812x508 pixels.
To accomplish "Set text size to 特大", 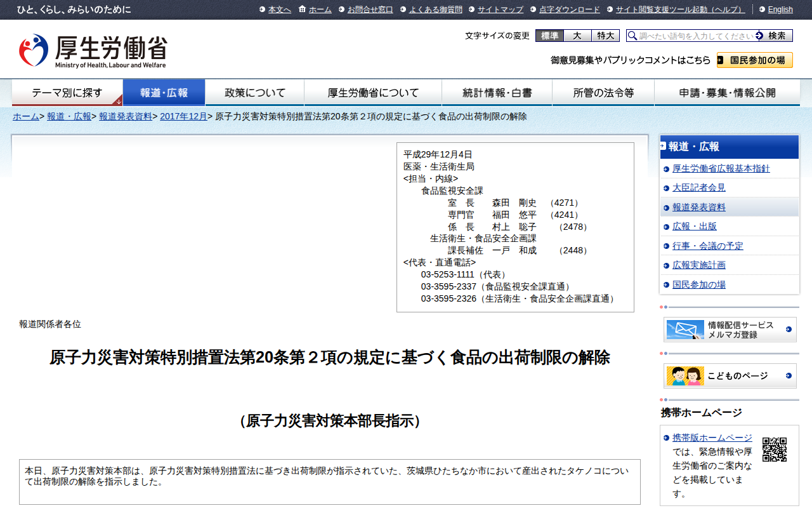I will tap(605, 36).
